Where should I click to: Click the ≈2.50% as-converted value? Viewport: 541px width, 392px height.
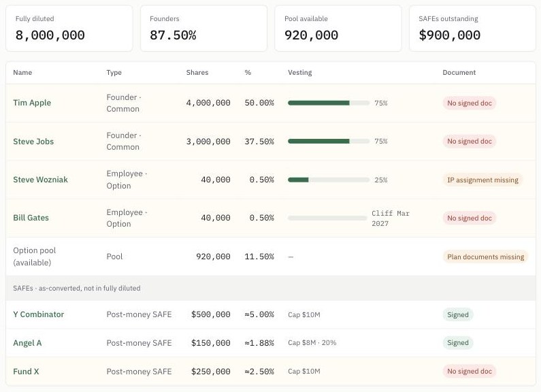pos(259,372)
